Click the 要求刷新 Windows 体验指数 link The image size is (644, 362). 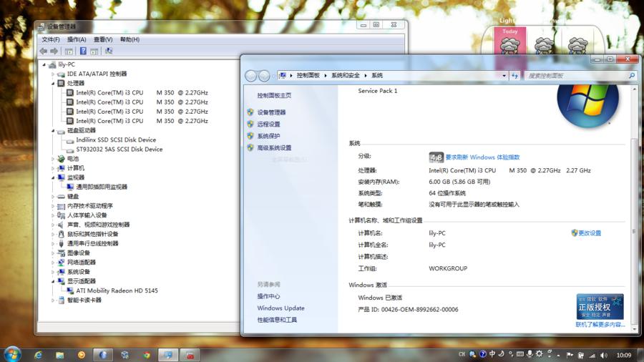pos(482,157)
